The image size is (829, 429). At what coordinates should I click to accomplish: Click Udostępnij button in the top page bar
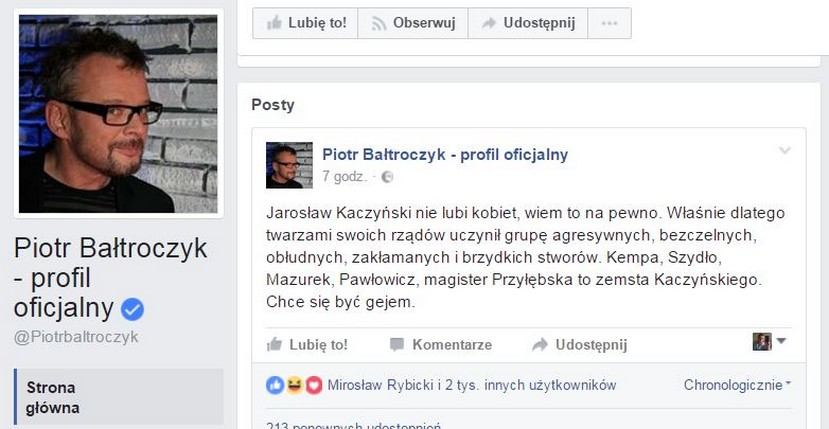(x=528, y=23)
